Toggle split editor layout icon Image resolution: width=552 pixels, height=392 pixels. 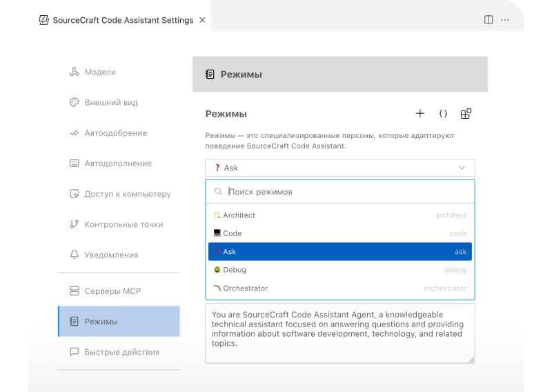489,20
